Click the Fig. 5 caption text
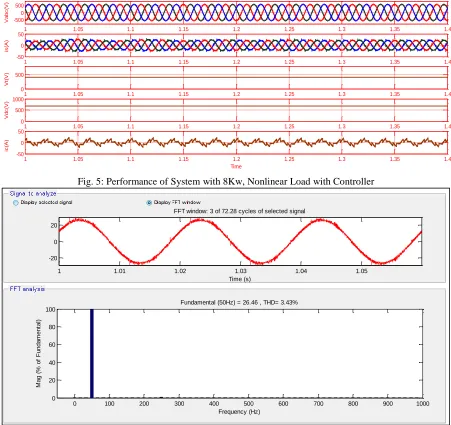This screenshot has width=451, height=425. click(x=226, y=182)
